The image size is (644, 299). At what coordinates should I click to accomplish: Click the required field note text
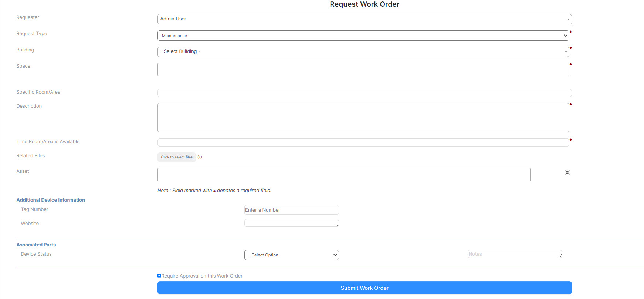pos(214,191)
